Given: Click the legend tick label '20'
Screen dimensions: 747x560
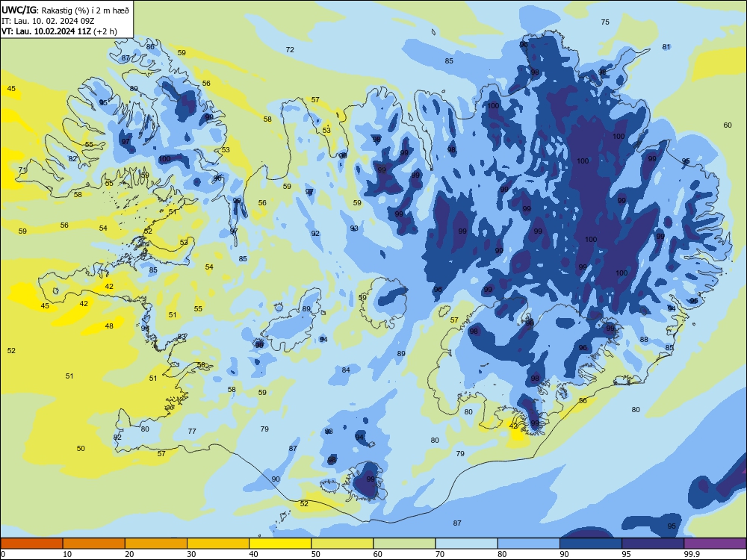Looking at the screenshot, I should click(129, 554).
